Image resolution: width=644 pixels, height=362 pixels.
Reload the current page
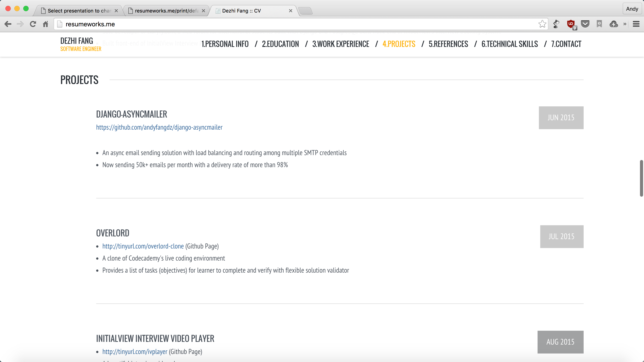click(33, 24)
